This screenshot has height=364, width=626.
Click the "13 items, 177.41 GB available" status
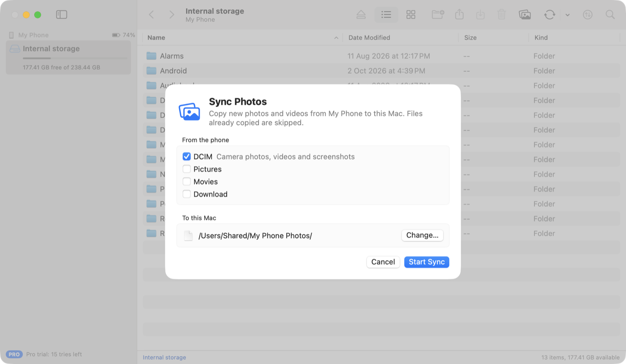(x=580, y=357)
